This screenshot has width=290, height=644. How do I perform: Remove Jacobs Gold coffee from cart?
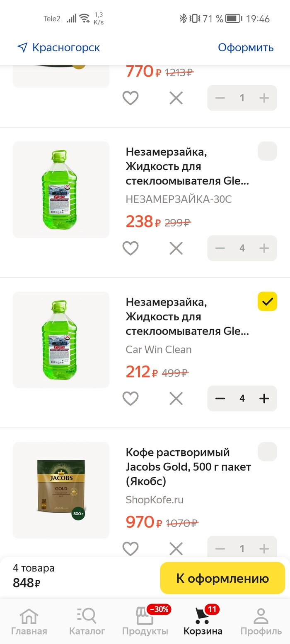coord(176,548)
